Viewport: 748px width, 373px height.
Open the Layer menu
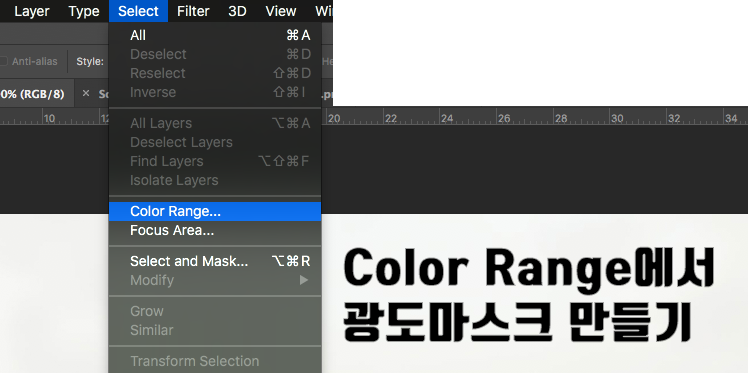tap(31, 11)
